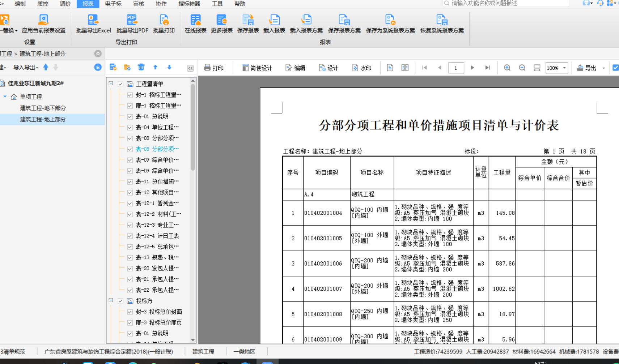This screenshot has width=619, height=364.
Task: Toggle the blue checkbox right of 导出
Action: [615, 68]
